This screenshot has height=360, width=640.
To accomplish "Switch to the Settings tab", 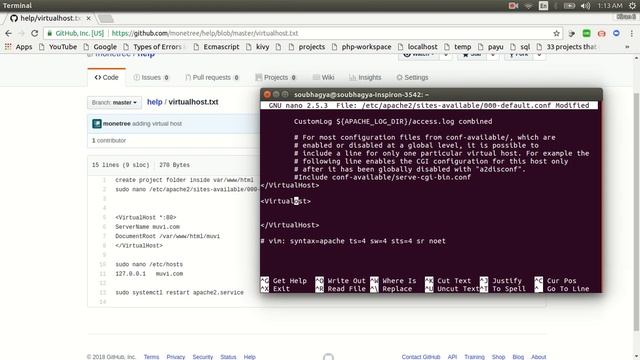I will [412, 77].
